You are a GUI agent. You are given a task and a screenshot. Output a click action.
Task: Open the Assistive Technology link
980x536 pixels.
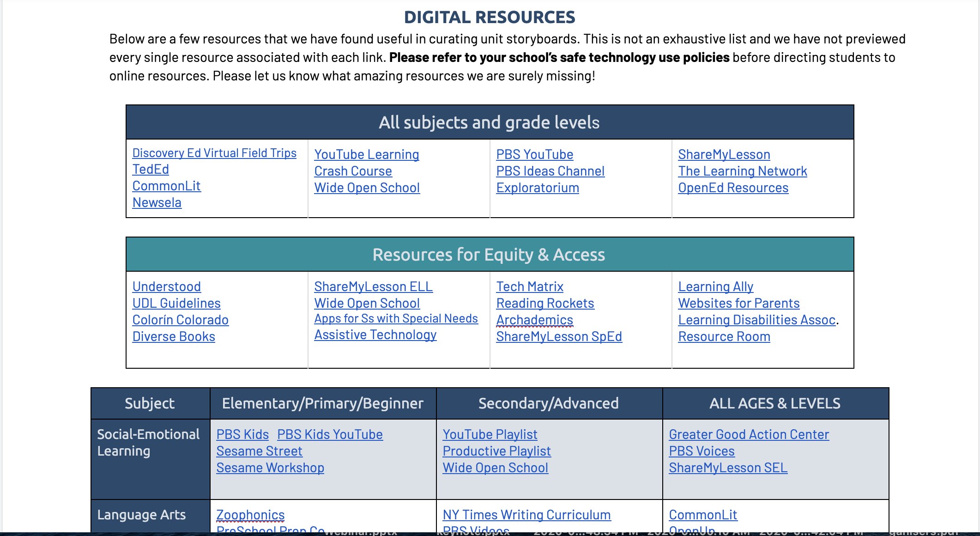tap(375, 335)
